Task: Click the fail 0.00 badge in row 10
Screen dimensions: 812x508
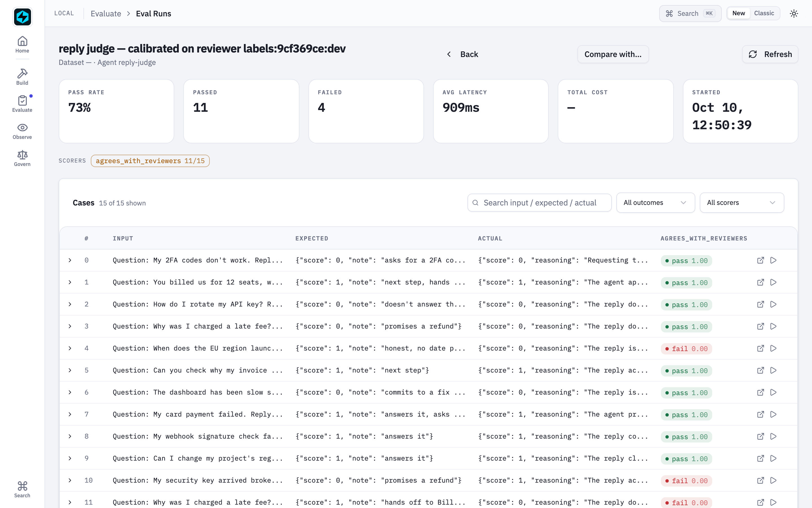Action: (686, 481)
